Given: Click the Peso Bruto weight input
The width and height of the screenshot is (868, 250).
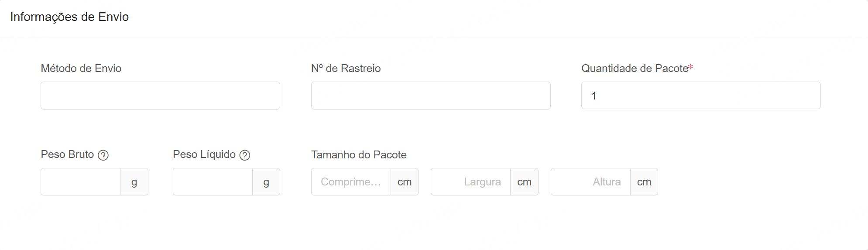Looking at the screenshot, I should pos(81,182).
